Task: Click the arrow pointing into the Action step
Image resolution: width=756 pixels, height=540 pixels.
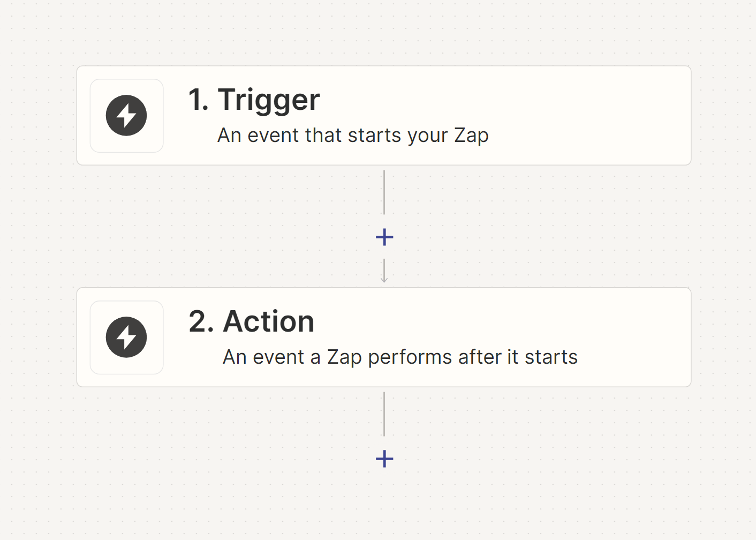Action: pos(384,271)
